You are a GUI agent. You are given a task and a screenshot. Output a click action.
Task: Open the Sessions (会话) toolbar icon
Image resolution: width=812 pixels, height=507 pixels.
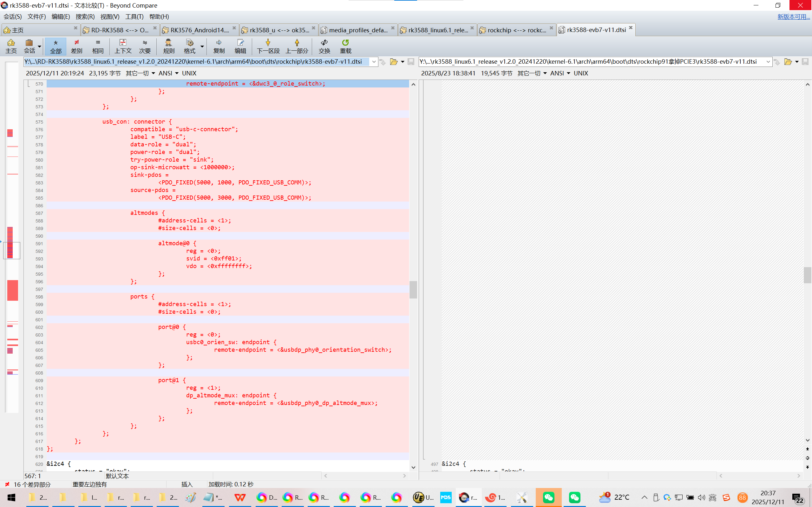coord(29,46)
